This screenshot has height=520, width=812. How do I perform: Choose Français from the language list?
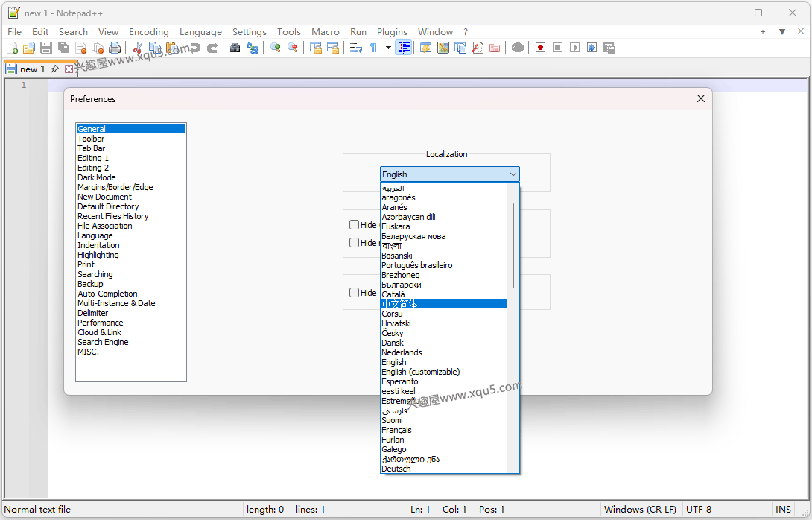[x=443, y=430]
